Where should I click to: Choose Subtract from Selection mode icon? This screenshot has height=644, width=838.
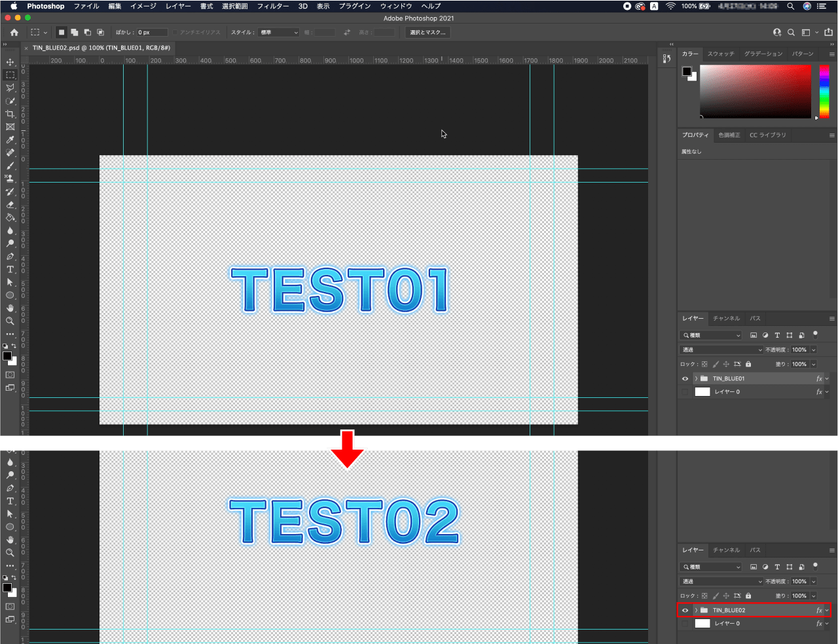coord(88,32)
